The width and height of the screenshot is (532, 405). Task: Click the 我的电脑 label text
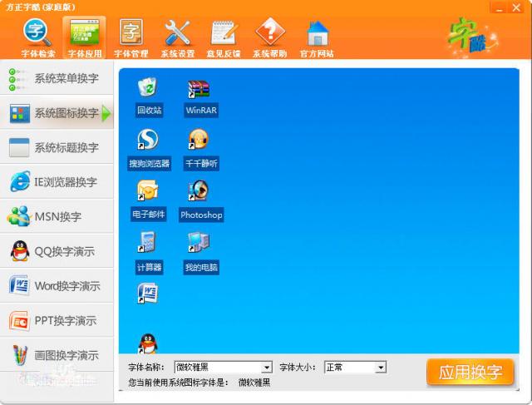201,268
